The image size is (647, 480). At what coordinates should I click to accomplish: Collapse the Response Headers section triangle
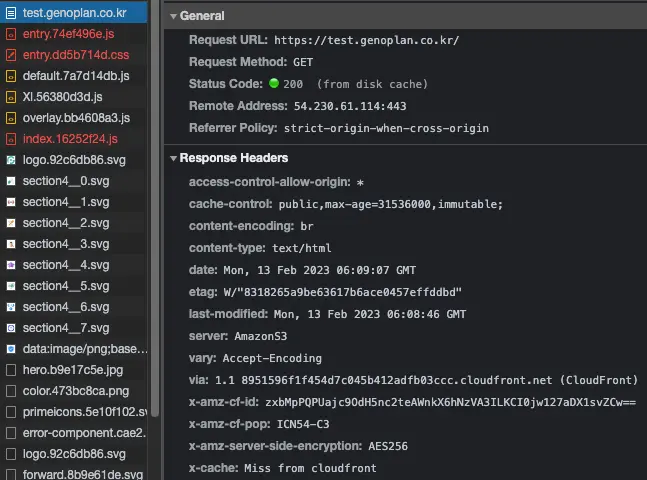[x=173, y=159]
